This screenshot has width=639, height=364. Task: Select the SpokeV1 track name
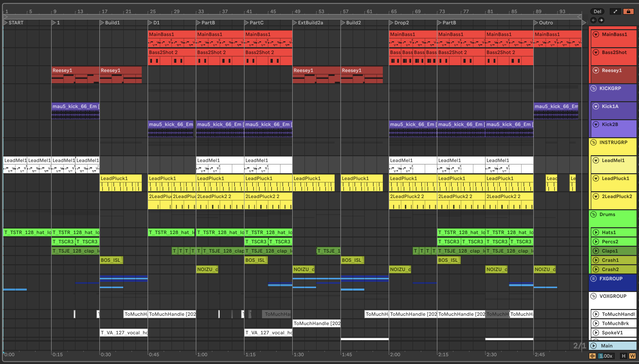(612, 333)
